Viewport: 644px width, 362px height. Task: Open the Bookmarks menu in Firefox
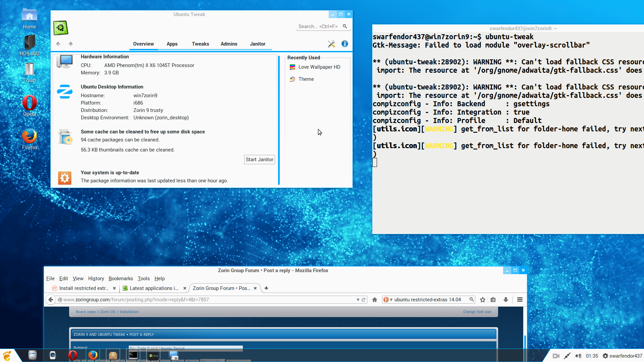120,279
